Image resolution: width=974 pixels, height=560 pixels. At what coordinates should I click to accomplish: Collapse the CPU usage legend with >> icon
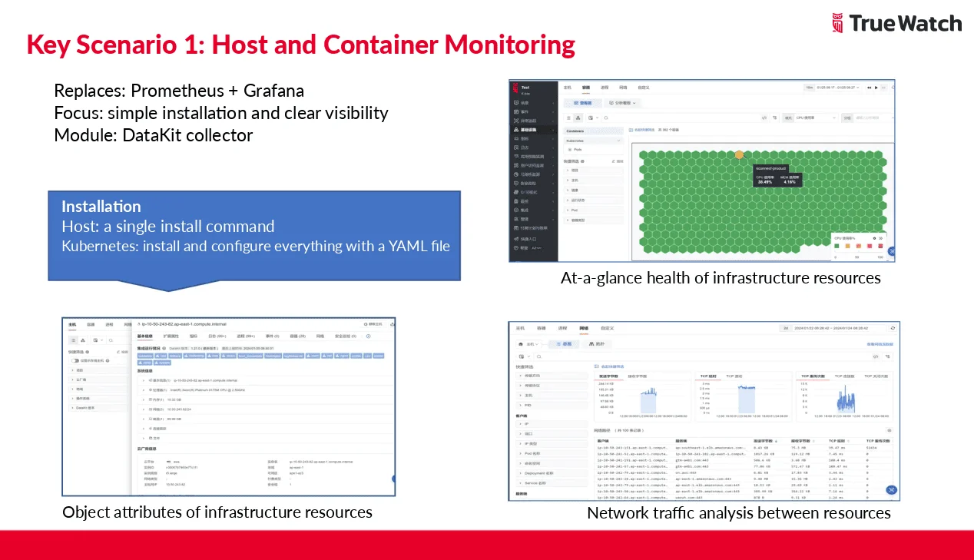pos(880,238)
